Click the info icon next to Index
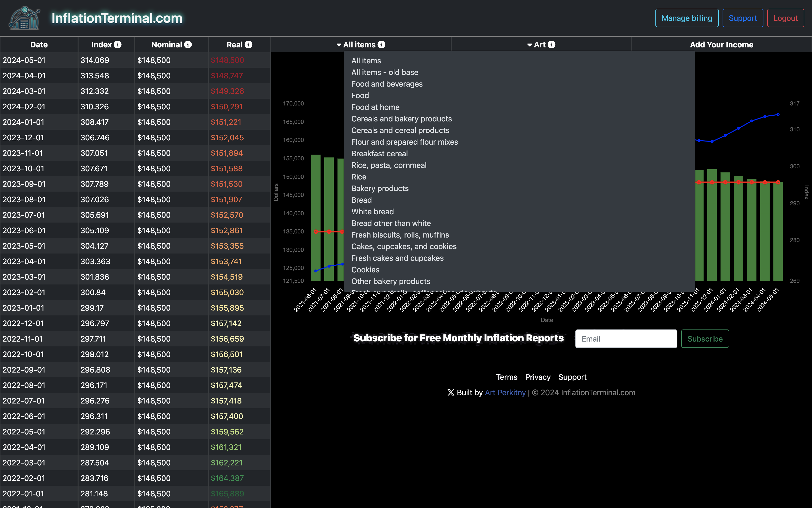The width and height of the screenshot is (812, 508). pyautogui.click(x=117, y=44)
